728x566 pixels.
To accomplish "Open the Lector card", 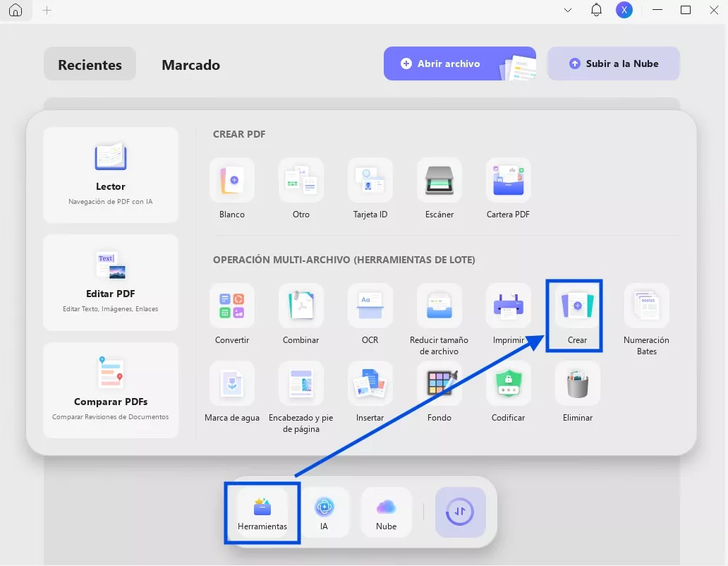I will [x=111, y=175].
